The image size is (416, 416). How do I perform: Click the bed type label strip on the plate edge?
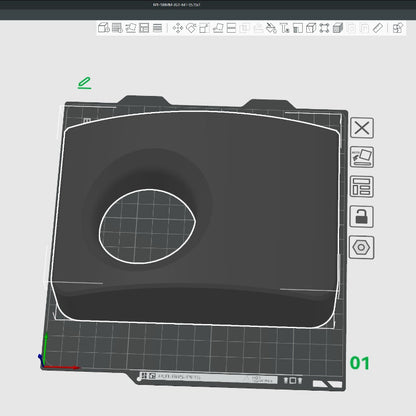(x=208, y=378)
